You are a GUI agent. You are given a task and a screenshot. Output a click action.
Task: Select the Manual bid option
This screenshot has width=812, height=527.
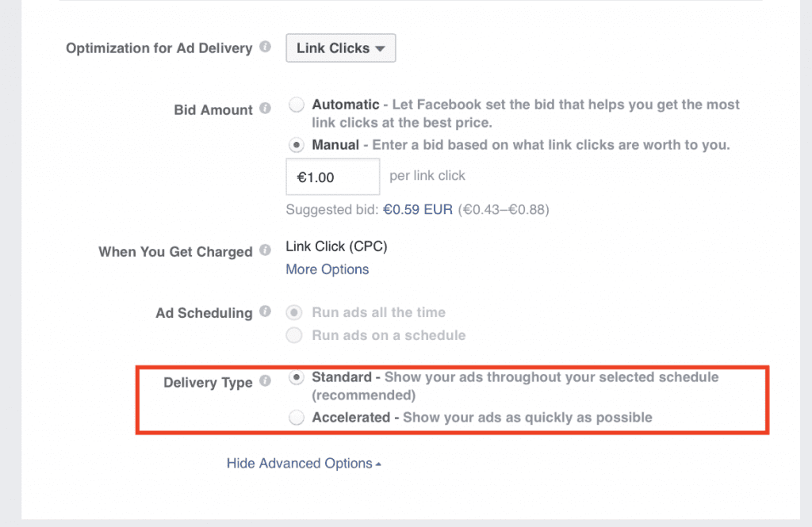click(x=295, y=145)
